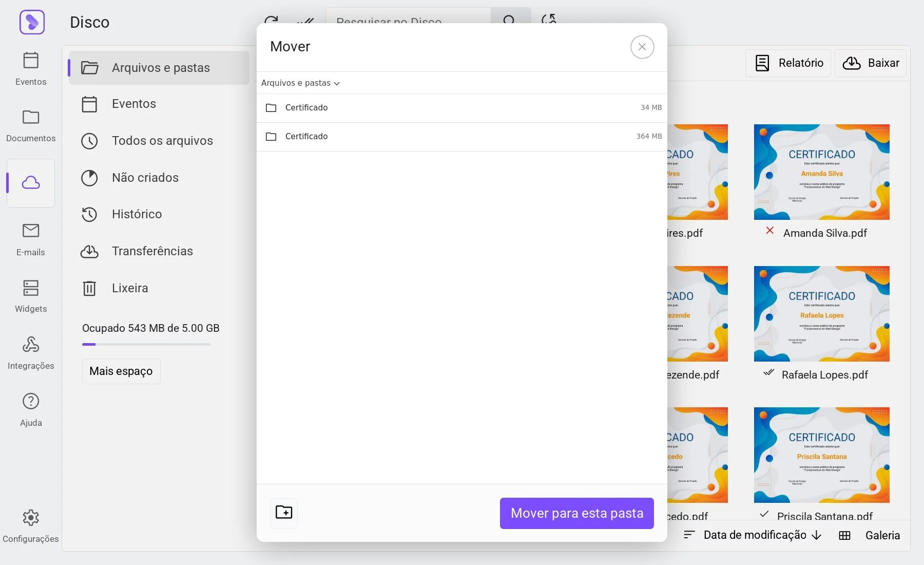Select Todos os arquivos
924x565 pixels.
(159, 141)
